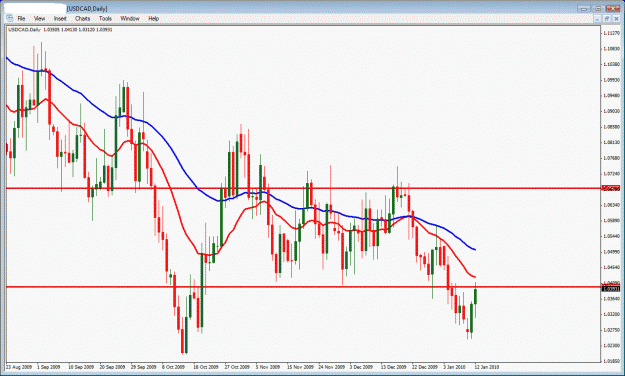This screenshot has height=376, width=625.
Task: Click the 18 Oct 2009 date label
Action: (206, 367)
